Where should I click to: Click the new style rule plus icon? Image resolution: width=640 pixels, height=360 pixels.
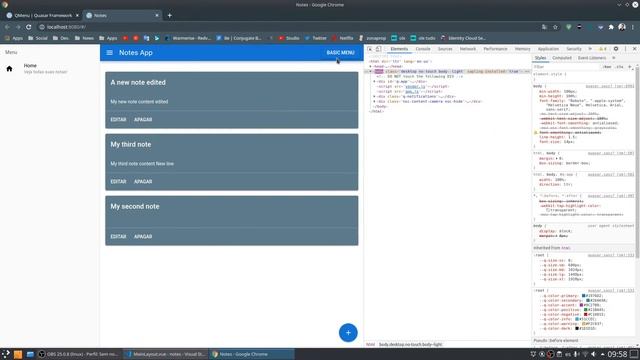coord(629,67)
